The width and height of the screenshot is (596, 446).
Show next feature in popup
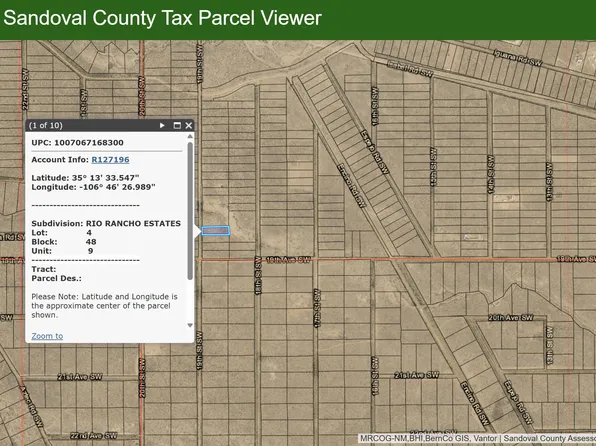(162, 125)
